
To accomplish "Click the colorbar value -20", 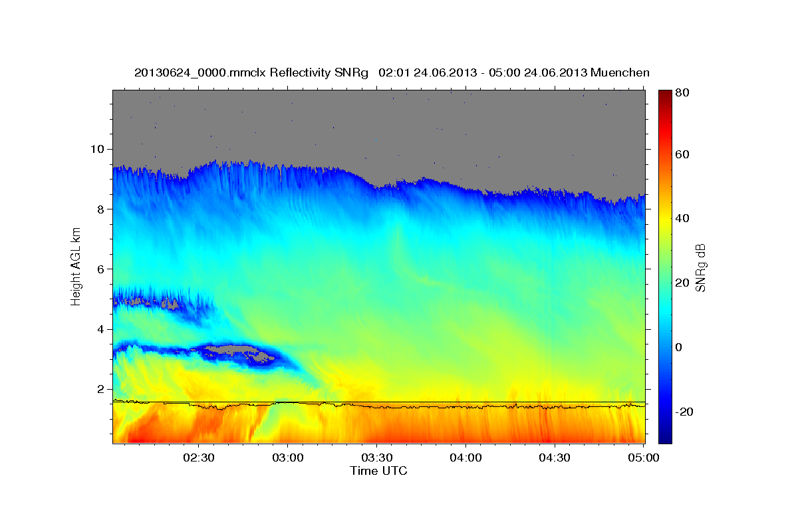I will point(685,412).
